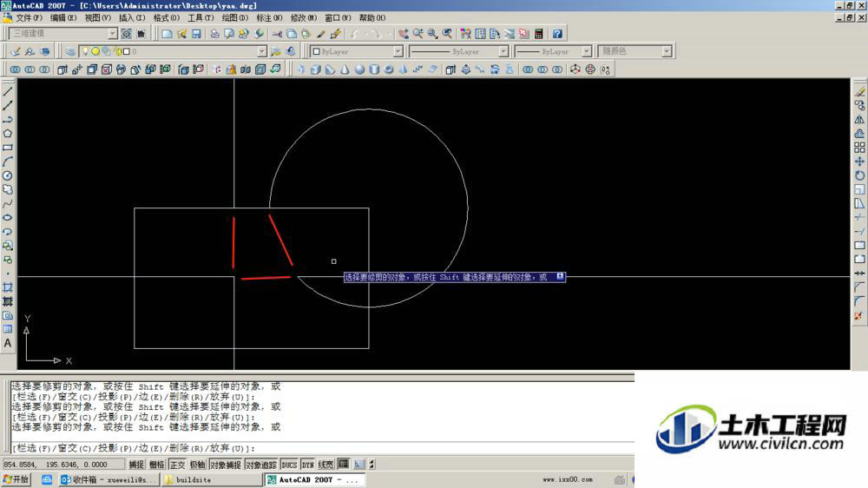Screen dimensions: 868x488
Task: Select the Rectangle tool in the draw toolbar
Action: coord(8,148)
